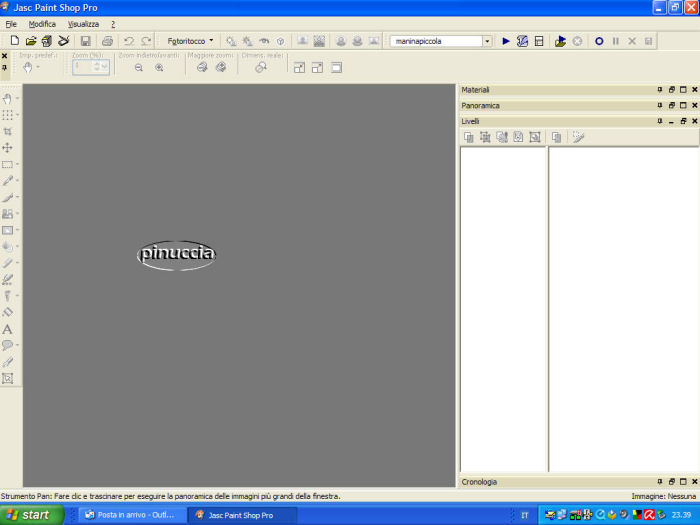Select the Pen tool near the palette bottom
Viewport: 700px width, 525px height.
[7, 362]
